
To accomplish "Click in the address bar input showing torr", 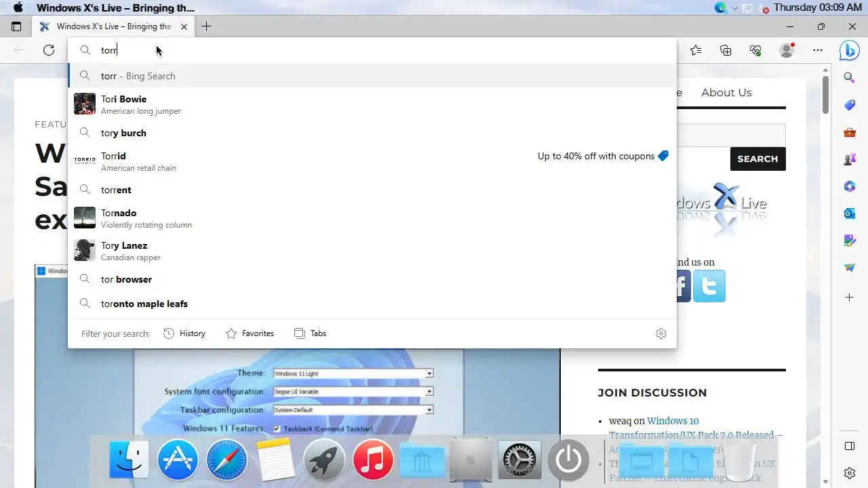I will click(372, 50).
